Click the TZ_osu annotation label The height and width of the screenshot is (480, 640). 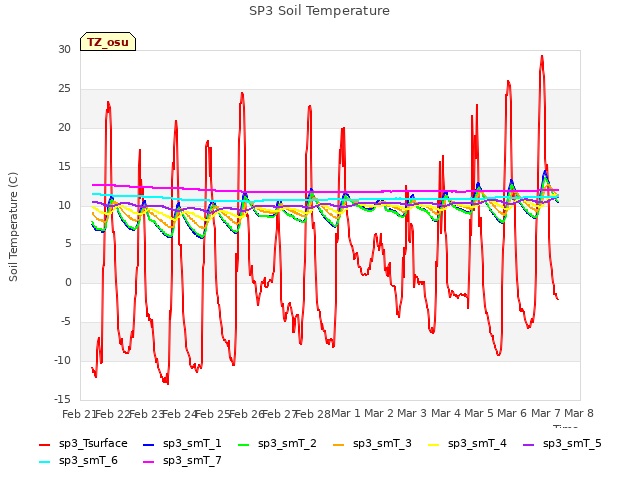click(x=108, y=42)
